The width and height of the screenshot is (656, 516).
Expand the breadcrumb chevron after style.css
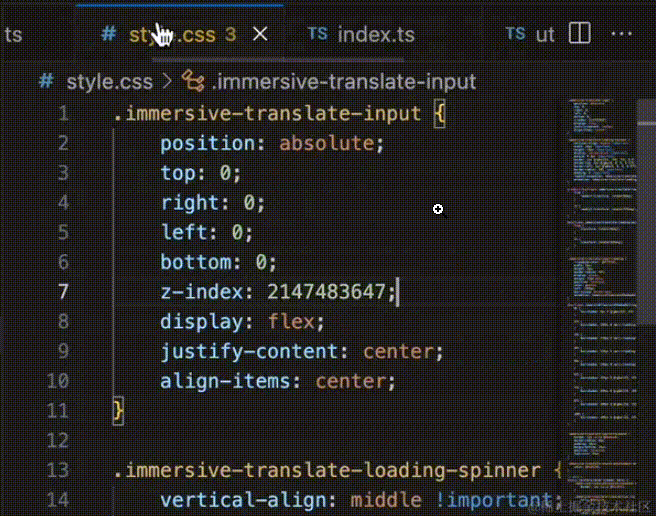167,81
